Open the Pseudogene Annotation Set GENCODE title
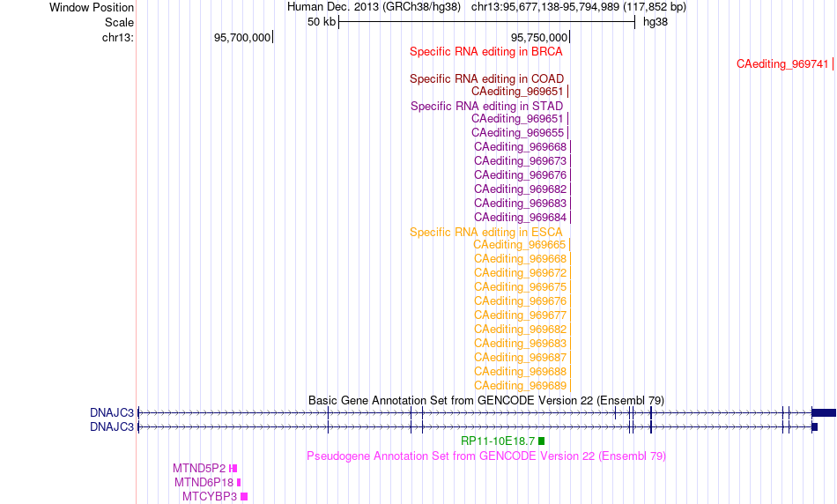The width and height of the screenshot is (837, 504). (x=486, y=456)
